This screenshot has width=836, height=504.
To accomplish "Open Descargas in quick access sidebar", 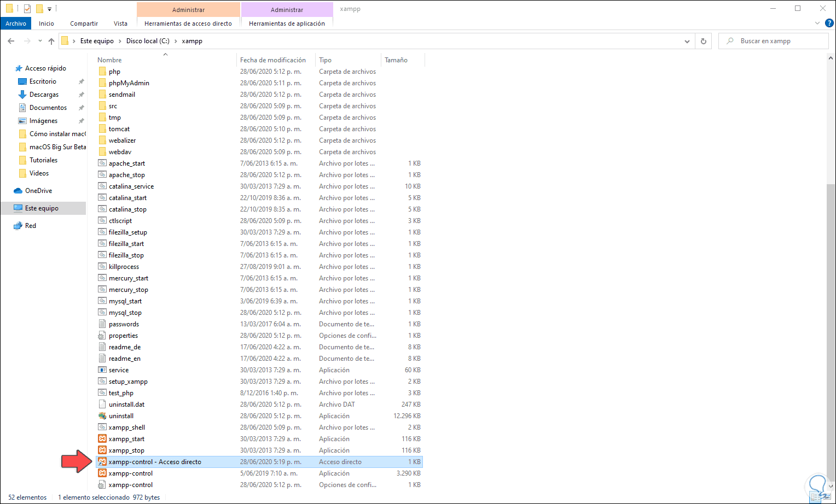I will pos(44,95).
